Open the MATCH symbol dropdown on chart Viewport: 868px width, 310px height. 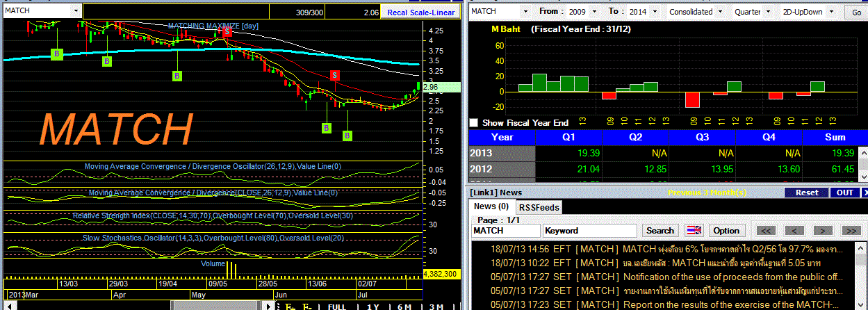pos(76,11)
